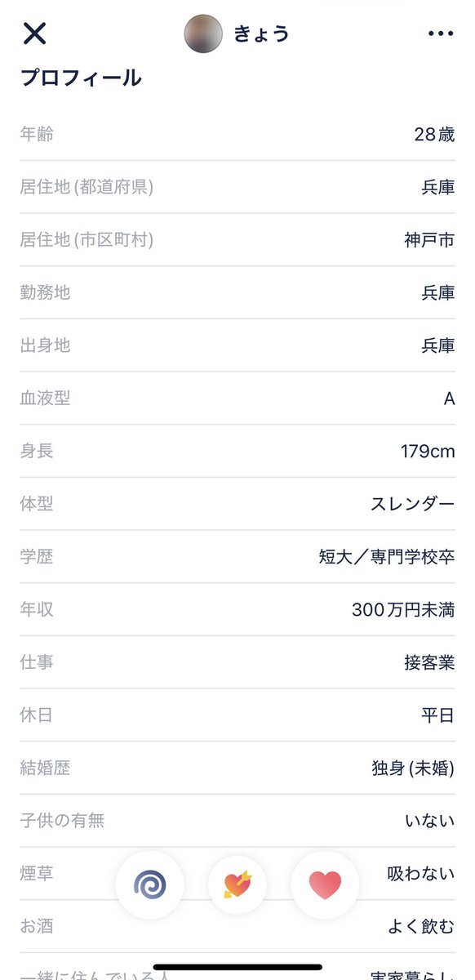The image size is (475, 980).
Task: Send a super like with heart-arrow icon
Action: point(237,884)
